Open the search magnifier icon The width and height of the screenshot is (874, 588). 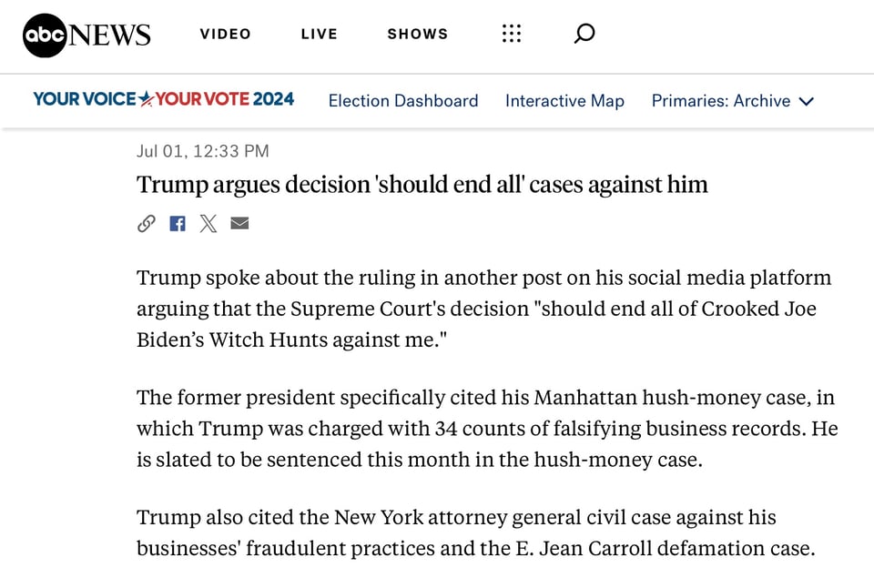584,34
